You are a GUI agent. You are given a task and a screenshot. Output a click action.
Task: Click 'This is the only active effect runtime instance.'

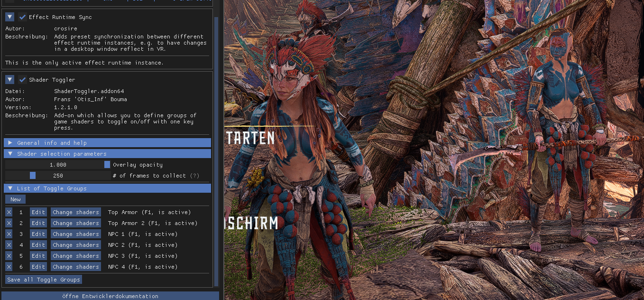coord(84,63)
